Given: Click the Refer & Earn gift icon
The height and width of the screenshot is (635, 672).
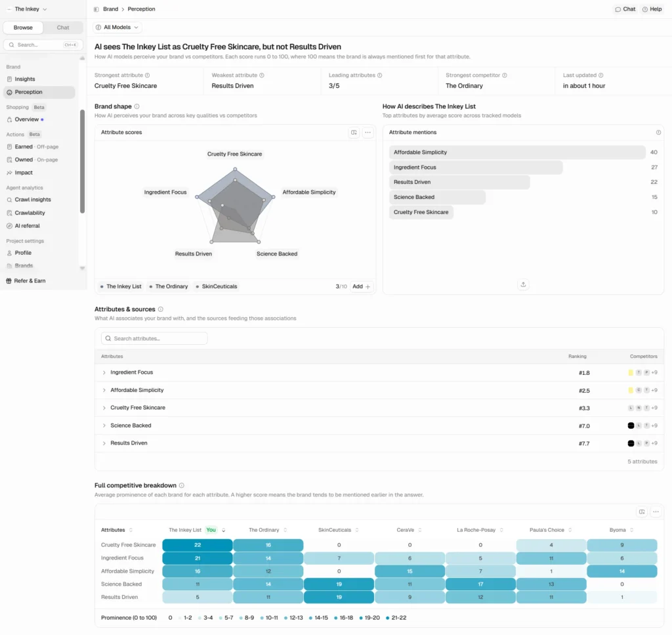Looking at the screenshot, I should (9, 281).
